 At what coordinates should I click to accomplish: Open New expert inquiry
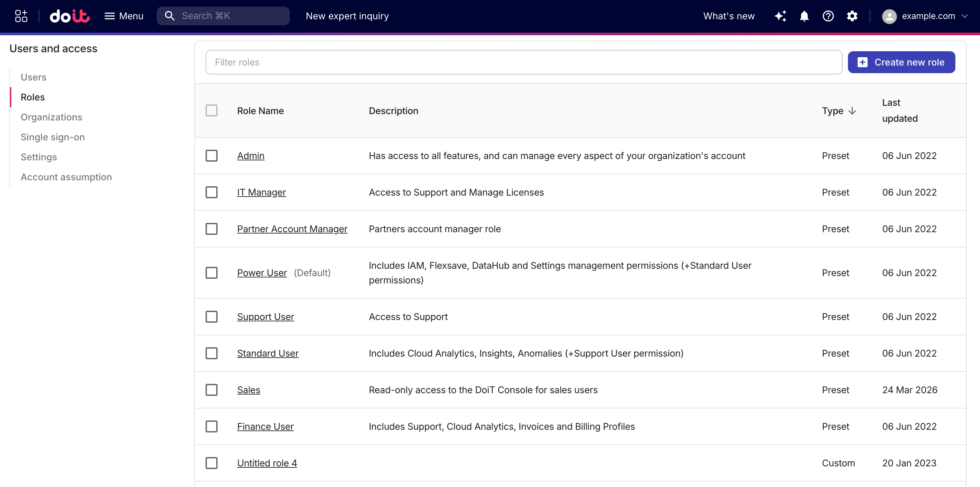pos(347,16)
